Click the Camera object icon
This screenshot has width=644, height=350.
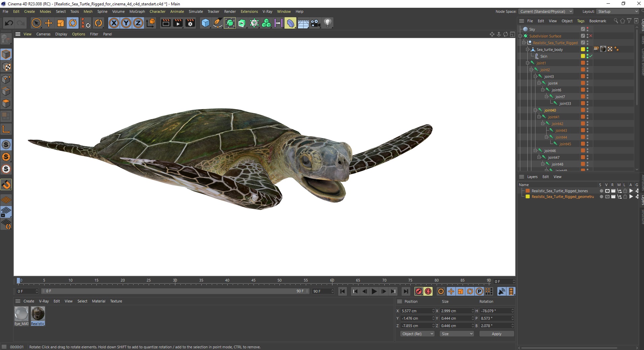315,23
